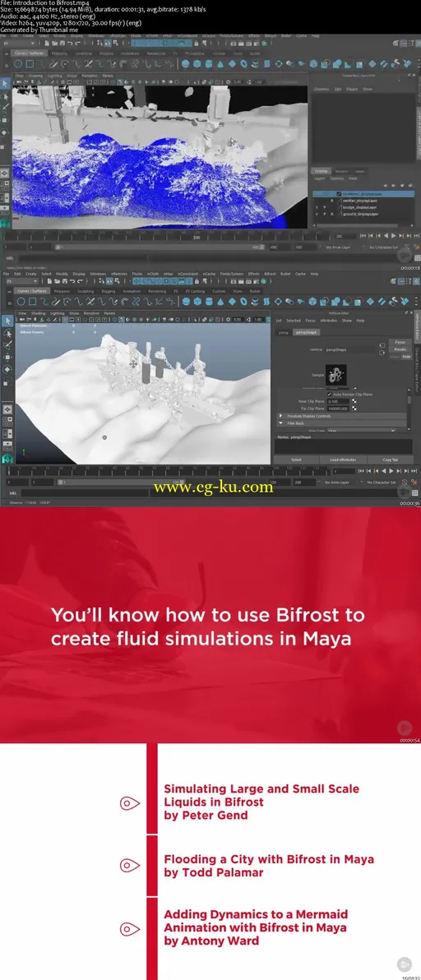Click NURBS circle shelf icon in upper Maya frame
421x980 pixels.
[x=19, y=63]
